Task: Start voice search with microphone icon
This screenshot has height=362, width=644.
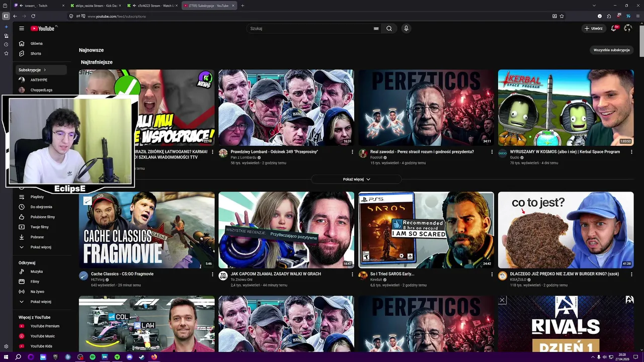Action: point(406,29)
